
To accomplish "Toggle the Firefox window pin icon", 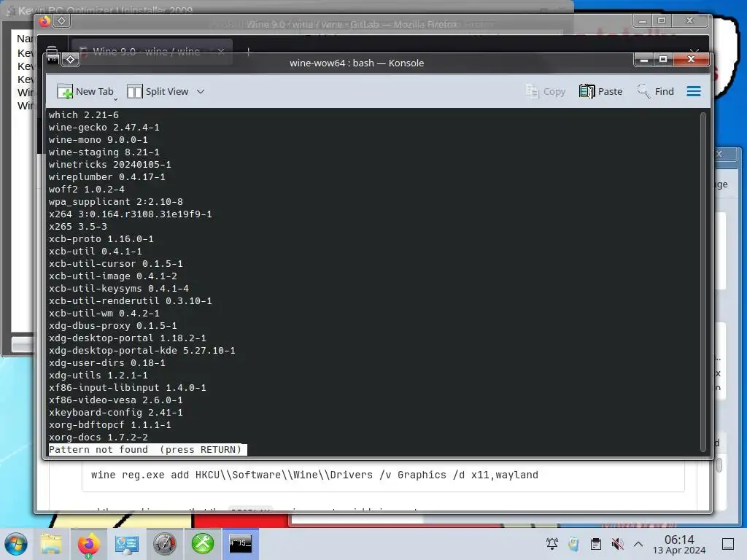I will (x=61, y=21).
